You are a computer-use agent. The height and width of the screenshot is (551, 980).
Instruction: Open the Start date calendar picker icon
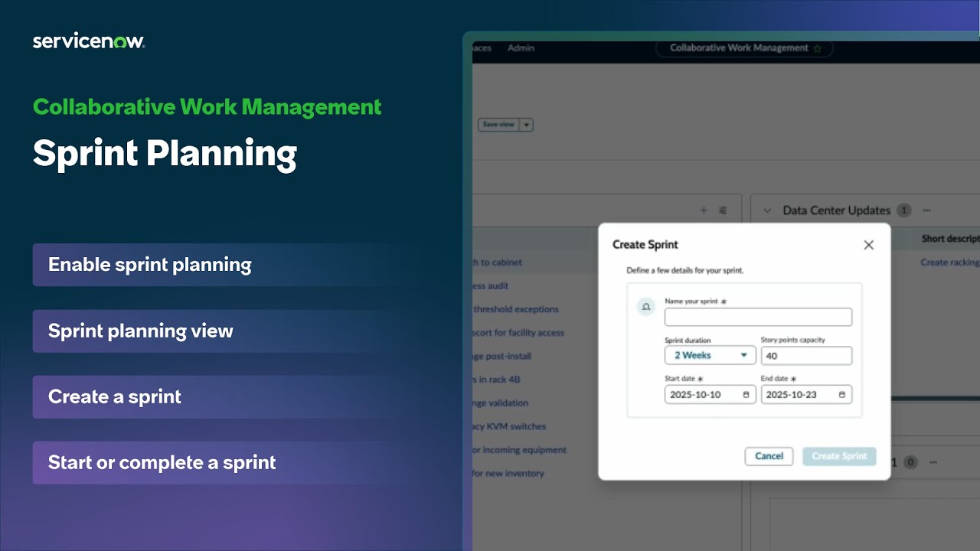coord(746,395)
